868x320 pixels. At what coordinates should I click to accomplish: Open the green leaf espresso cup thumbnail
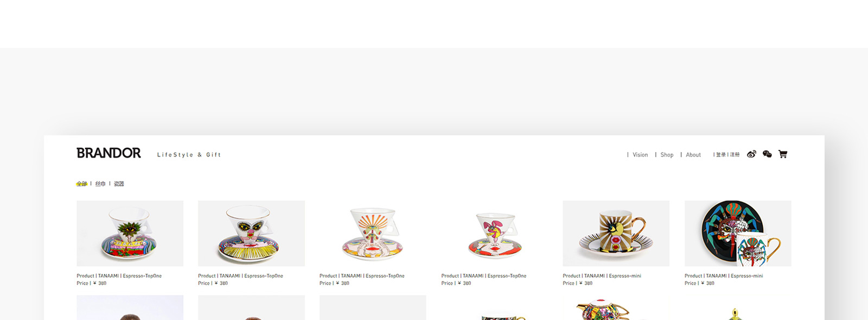coord(130,234)
